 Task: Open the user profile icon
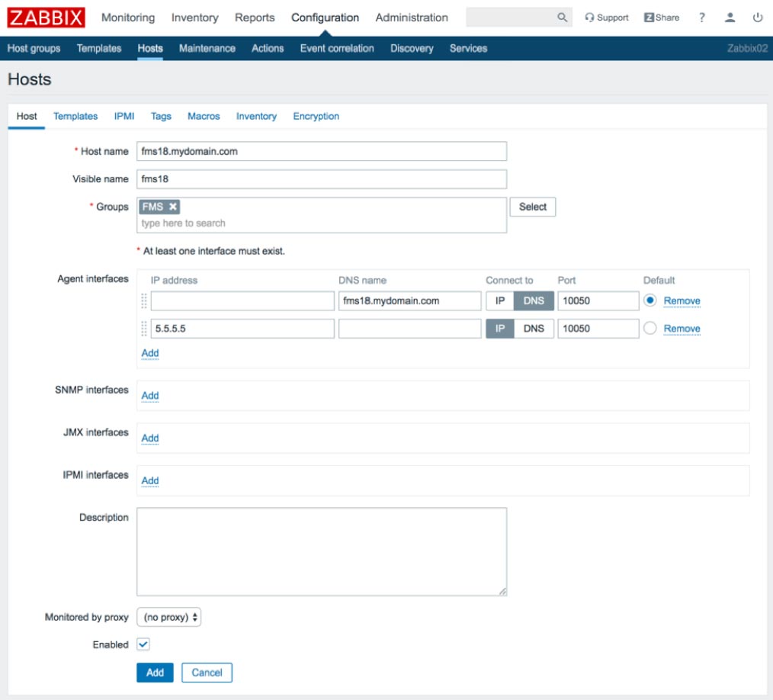click(730, 18)
